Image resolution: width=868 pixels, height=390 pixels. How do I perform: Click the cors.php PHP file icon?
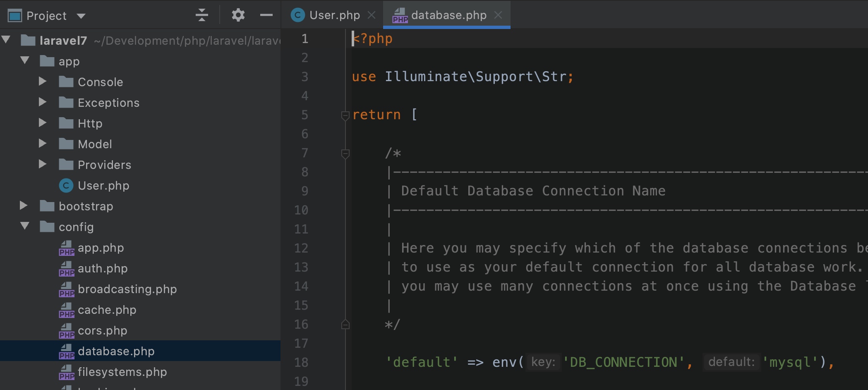(67, 330)
